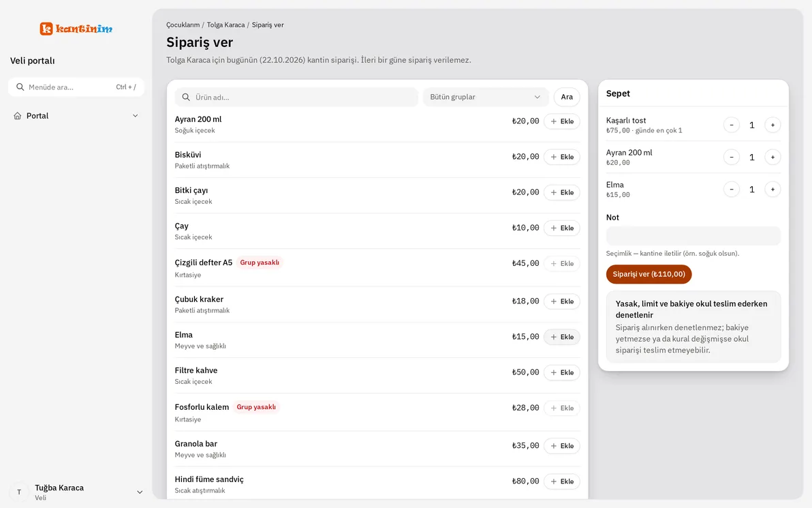The height and width of the screenshot is (508, 812).
Task: Add Çay to the cart
Action: click(x=562, y=228)
